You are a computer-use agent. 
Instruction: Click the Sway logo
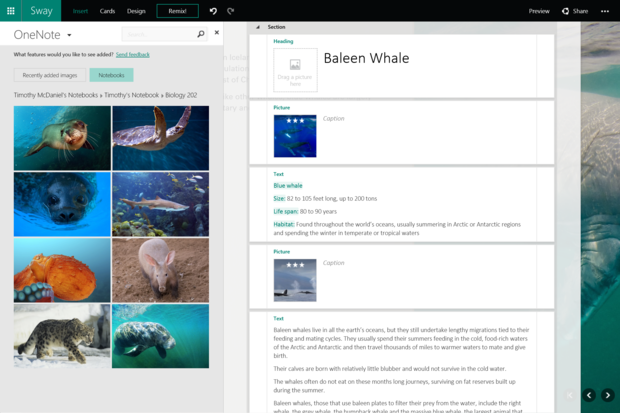pos(41,11)
